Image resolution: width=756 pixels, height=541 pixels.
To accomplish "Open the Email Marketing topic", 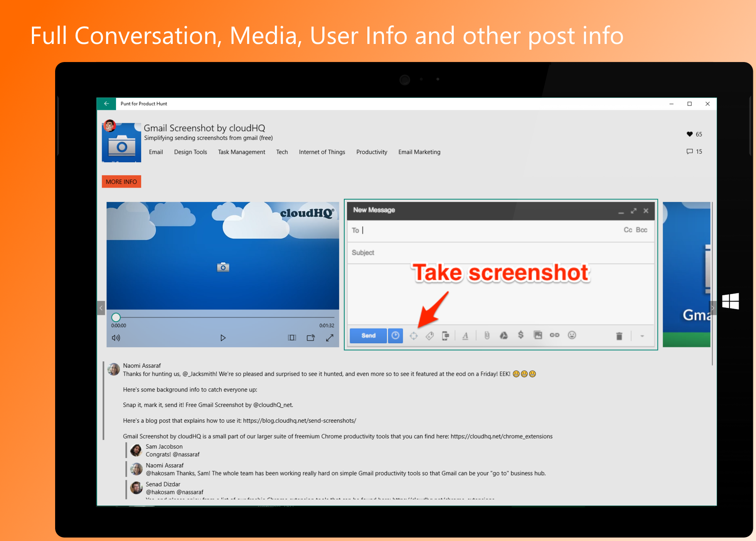I will 419,152.
